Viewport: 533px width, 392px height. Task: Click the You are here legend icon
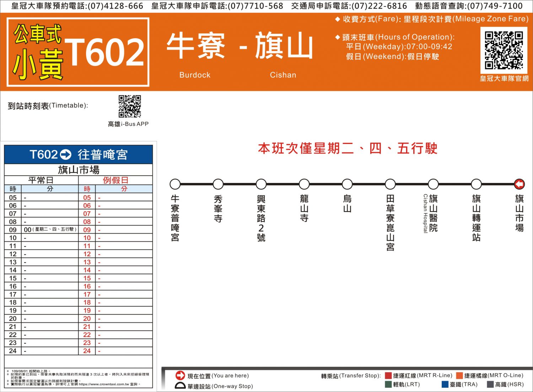pyautogui.click(x=180, y=375)
